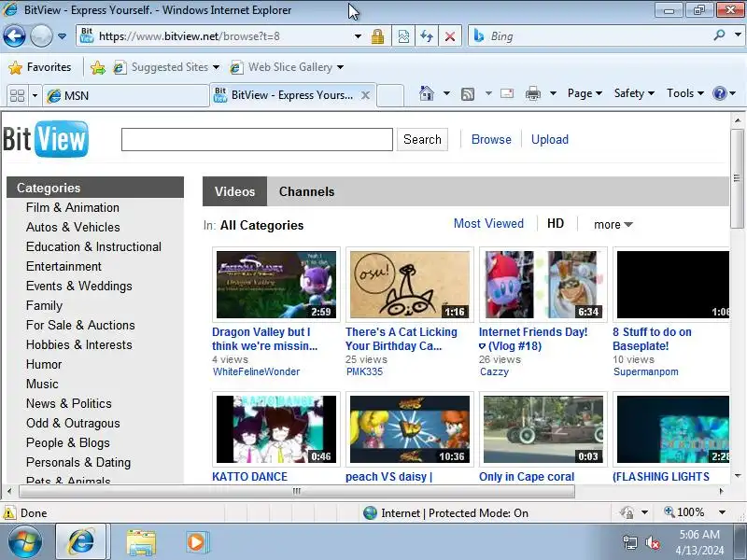Image resolution: width=747 pixels, height=560 pixels.
Task: Open the address bar URL dropdown
Action: (358, 36)
